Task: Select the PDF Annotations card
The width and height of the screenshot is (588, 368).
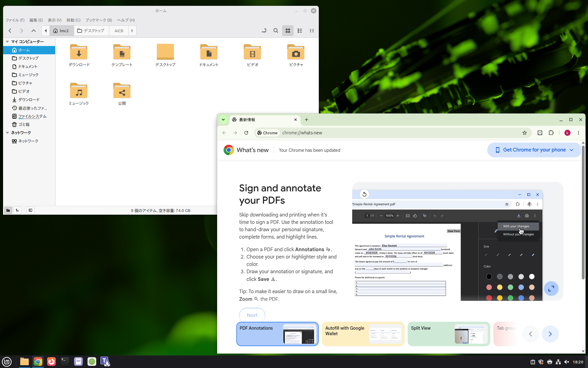Action: [277, 334]
